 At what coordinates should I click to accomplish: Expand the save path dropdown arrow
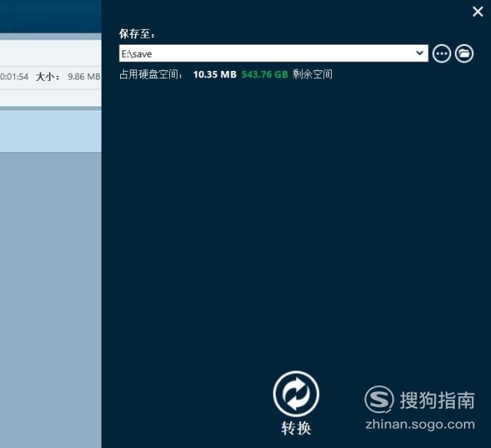420,53
